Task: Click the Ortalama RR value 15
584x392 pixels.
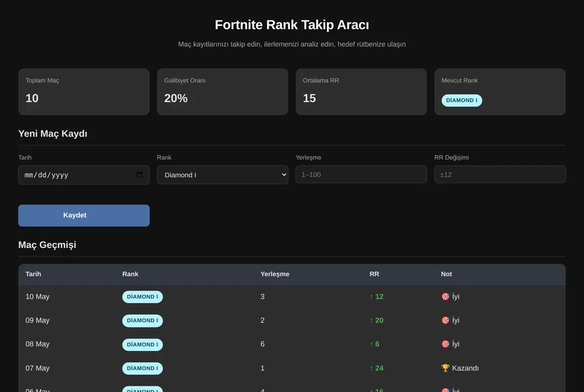Action: [x=310, y=98]
